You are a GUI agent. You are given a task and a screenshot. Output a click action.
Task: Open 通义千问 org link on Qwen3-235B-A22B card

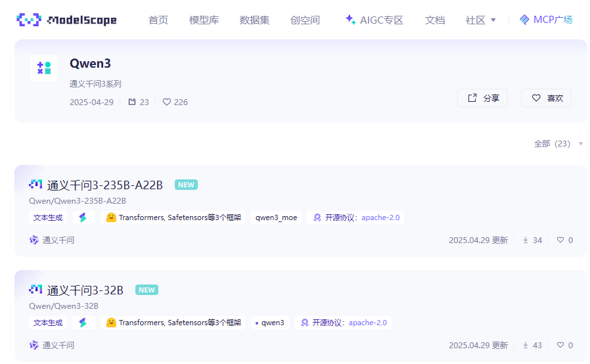click(x=58, y=240)
